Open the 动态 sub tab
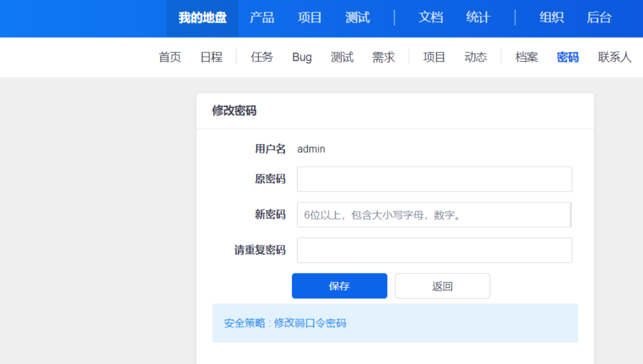This screenshot has width=643, height=364. pos(476,57)
